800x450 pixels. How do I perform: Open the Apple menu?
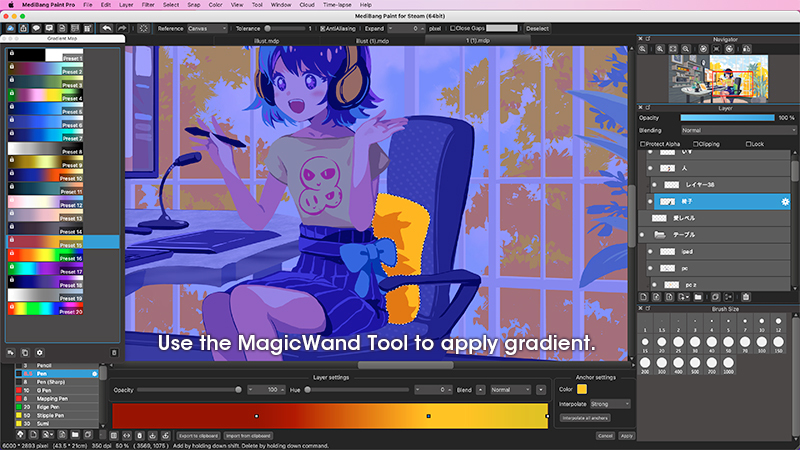coord(11,5)
